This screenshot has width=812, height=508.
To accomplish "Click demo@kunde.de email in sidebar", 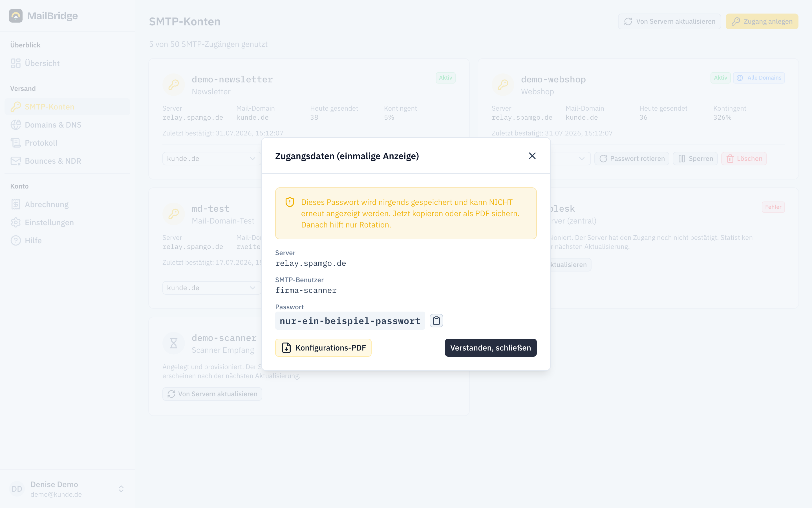I will (x=56, y=494).
